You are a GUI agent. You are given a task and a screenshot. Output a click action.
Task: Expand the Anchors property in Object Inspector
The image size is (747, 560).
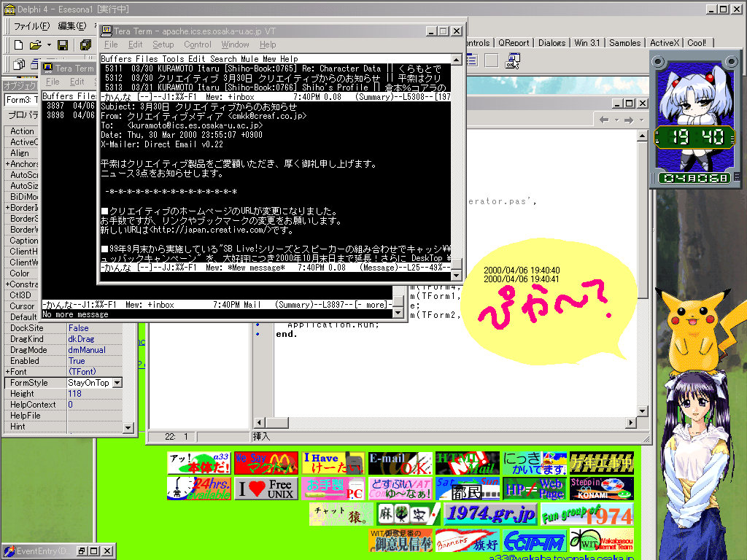[7, 164]
